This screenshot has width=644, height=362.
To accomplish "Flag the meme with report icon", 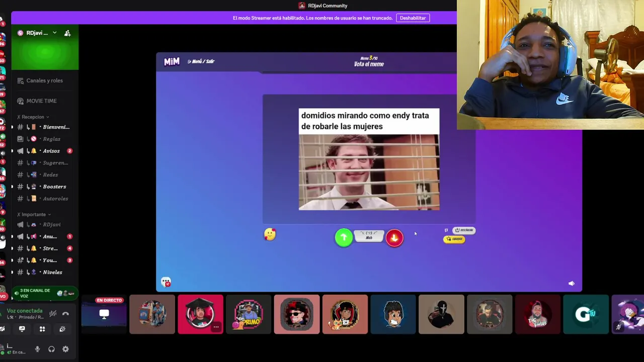I will pos(446,230).
